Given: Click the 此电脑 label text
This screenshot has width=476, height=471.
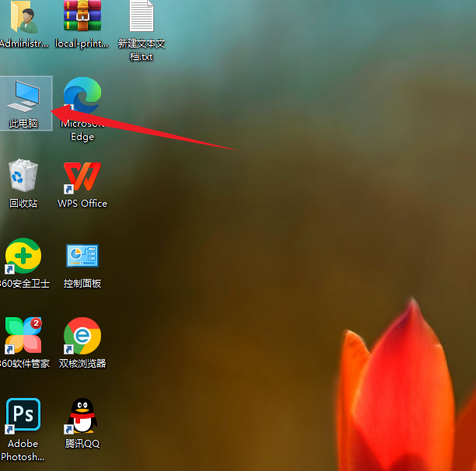Looking at the screenshot, I should click(x=23, y=124).
